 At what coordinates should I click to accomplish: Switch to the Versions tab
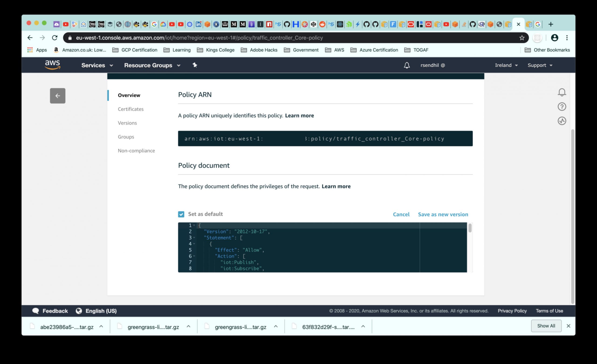[x=127, y=123]
